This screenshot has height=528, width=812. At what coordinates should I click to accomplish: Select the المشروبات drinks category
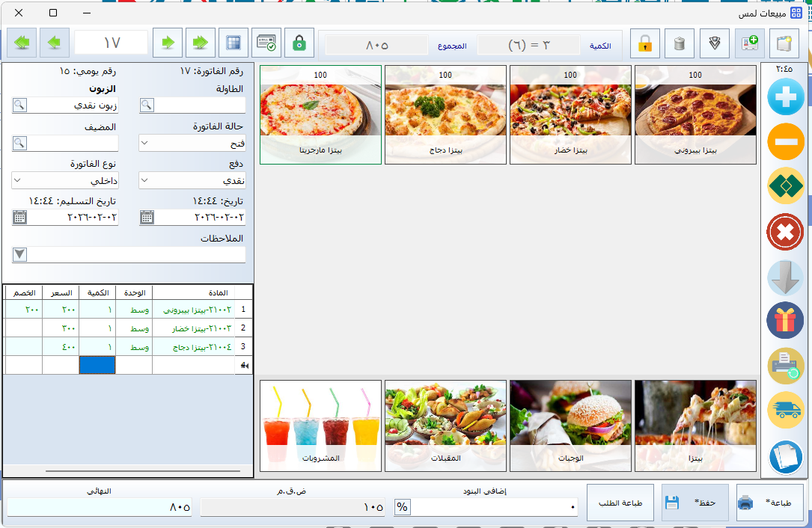(322, 426)
